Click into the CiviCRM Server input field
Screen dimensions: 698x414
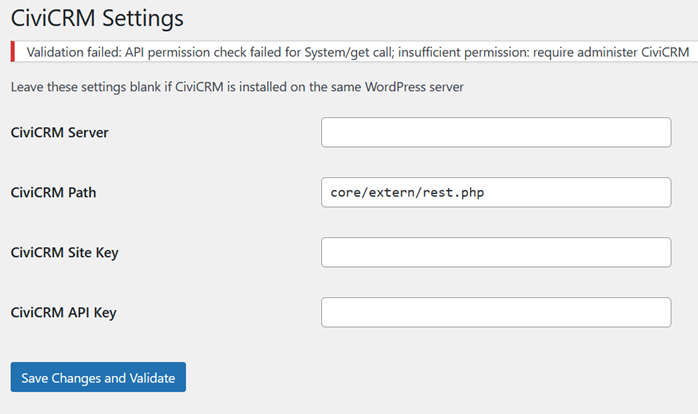[495, 132]
